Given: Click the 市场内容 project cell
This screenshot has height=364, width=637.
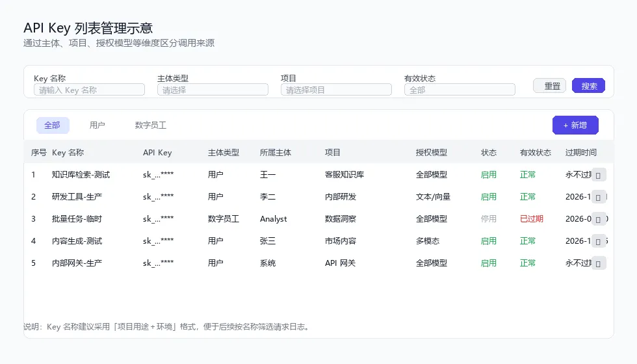Looking at the screenshot, I should [x=341, y=241].
